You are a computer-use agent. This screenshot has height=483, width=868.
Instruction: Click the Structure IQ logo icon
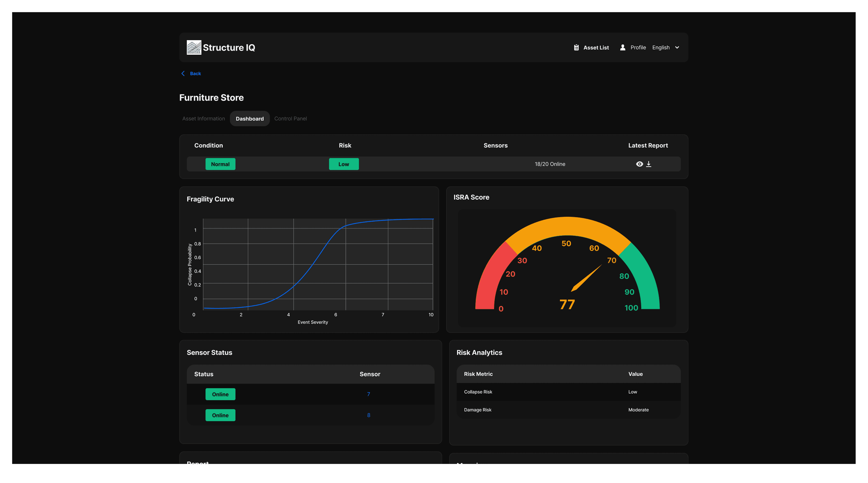pos(194,48)
